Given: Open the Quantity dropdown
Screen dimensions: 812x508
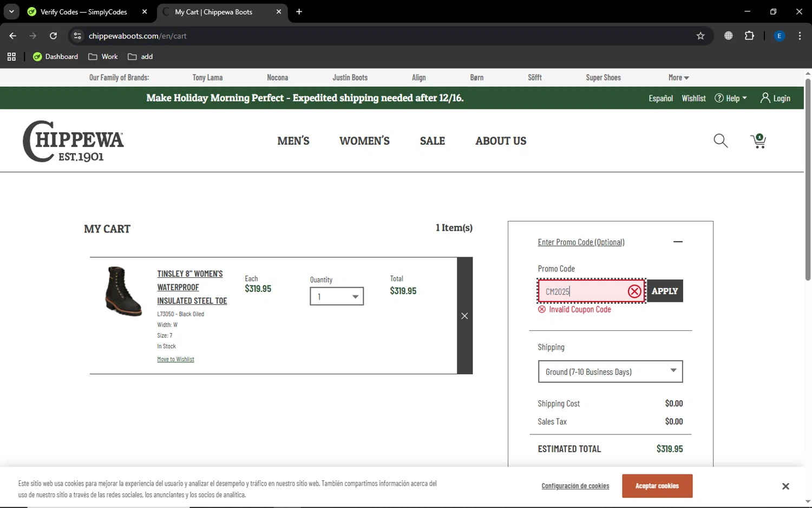Looking at the screenshot, I should 337,296.
